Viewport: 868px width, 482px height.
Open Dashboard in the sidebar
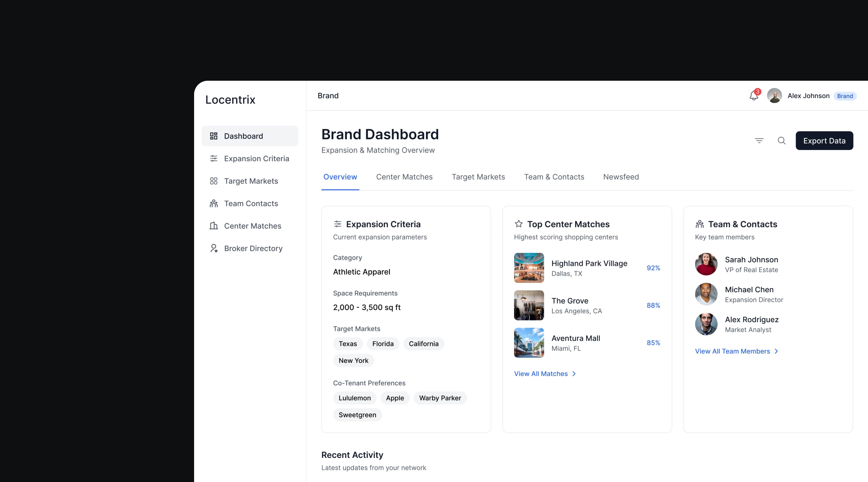250,136
